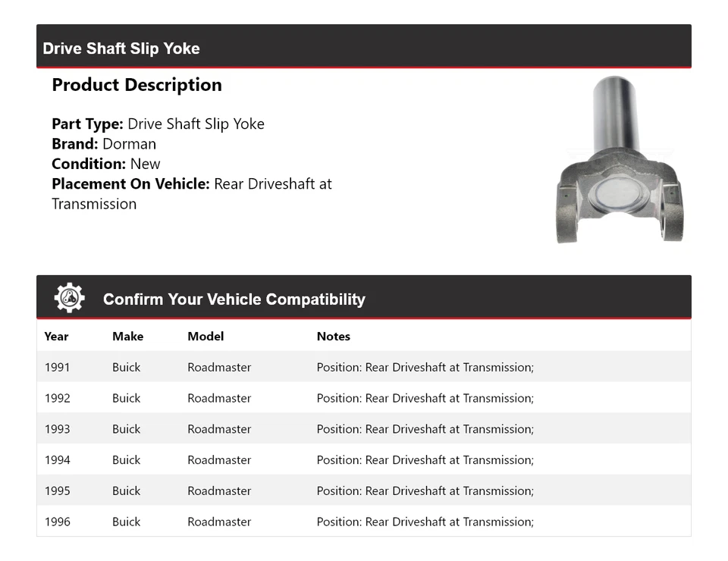728x561 pixels.
Task: Click the Brand: Dorman line
Action: point(104,144)
